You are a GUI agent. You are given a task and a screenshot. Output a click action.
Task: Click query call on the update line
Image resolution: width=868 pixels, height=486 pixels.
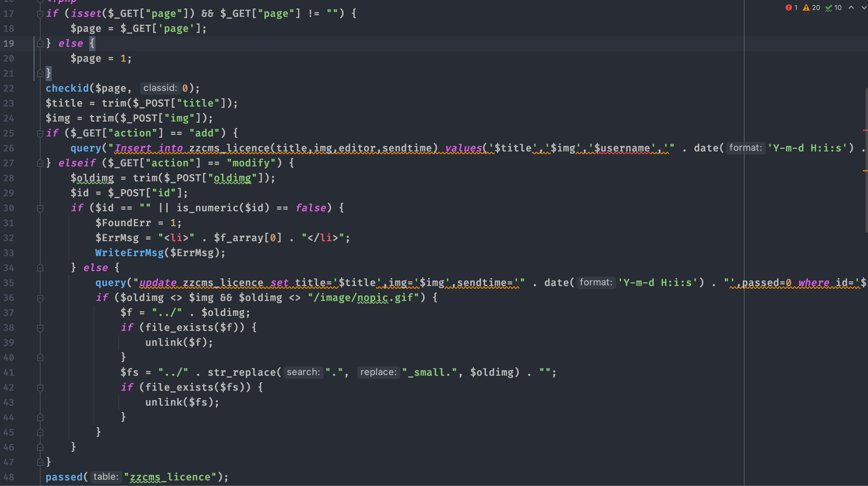pos(111,283)
